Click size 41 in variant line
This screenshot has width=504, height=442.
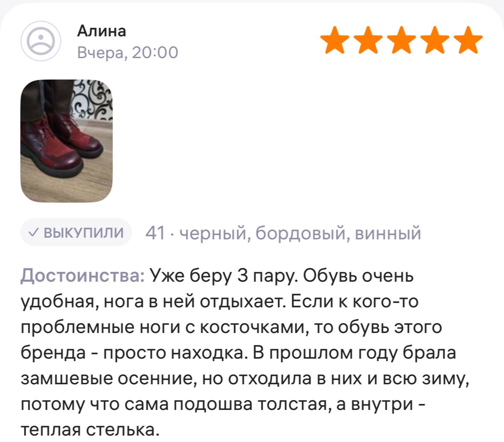pos(155,233)
